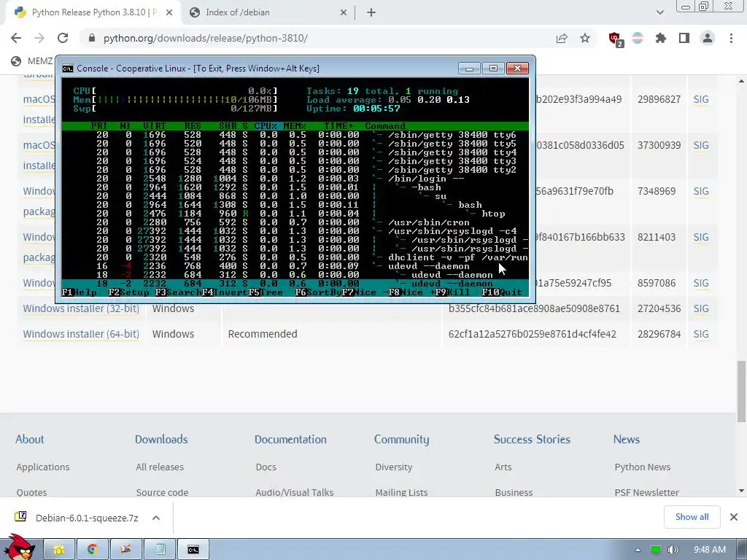Bookmark this page with the star icon
This screenshot has width=747, height=560.
585,38
